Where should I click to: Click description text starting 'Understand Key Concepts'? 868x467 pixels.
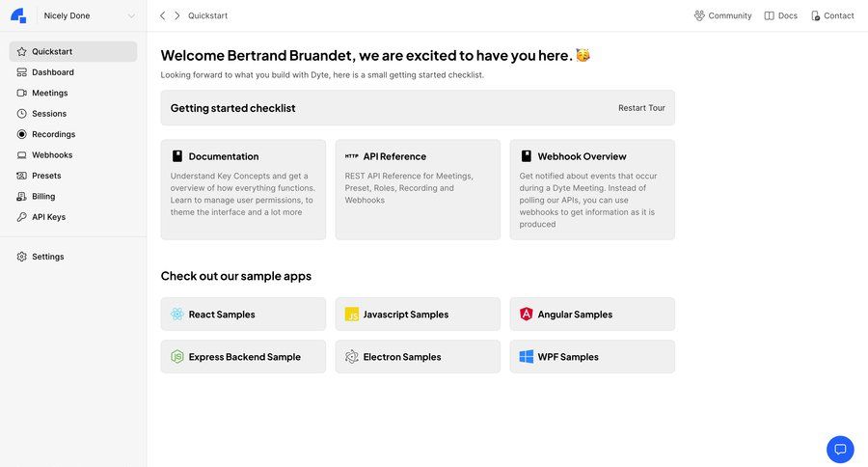(x=242, y=194)
